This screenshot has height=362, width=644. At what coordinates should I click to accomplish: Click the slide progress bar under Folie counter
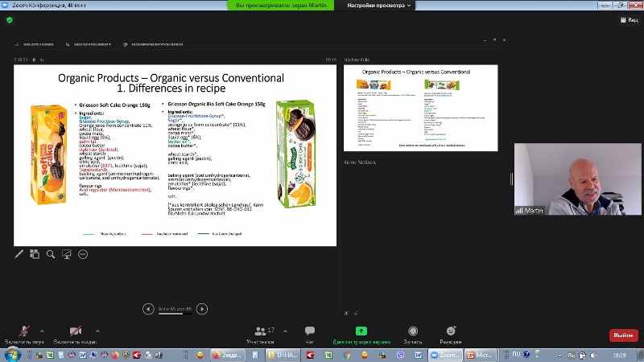click(x=175, y=314)
